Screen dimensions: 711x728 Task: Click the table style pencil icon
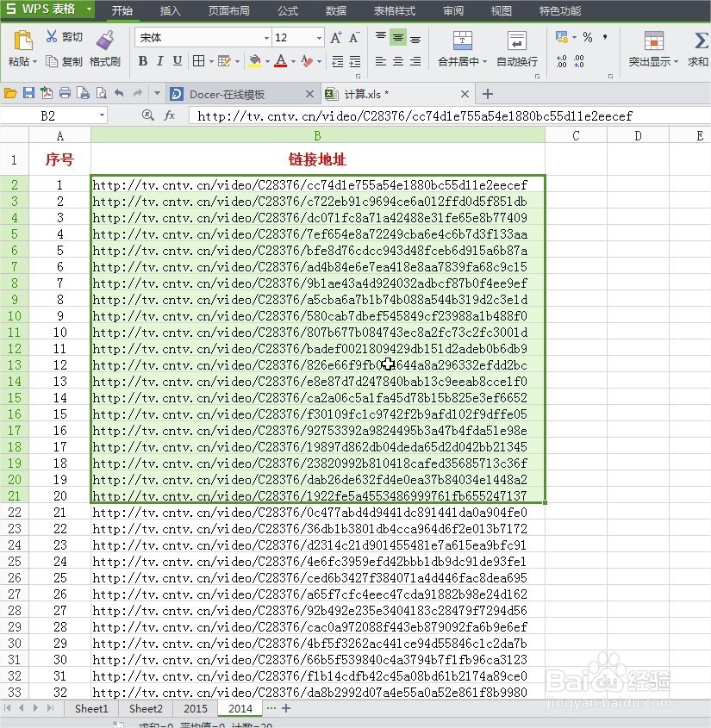pyautogui.click(x=224, y=61)
